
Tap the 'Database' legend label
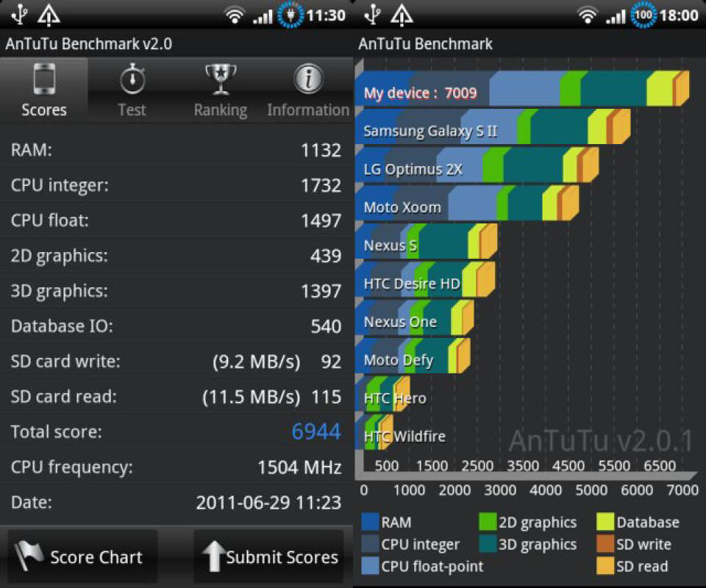tap(648, 523)
